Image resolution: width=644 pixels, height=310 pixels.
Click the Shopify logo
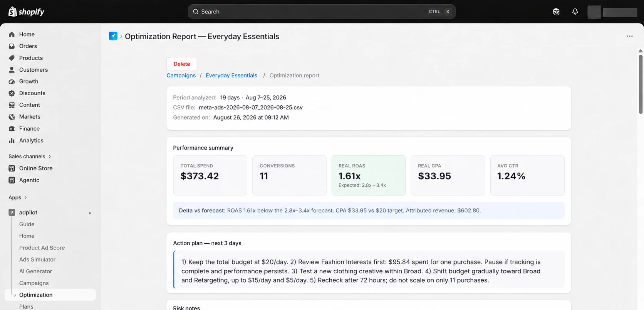point(26,12)
